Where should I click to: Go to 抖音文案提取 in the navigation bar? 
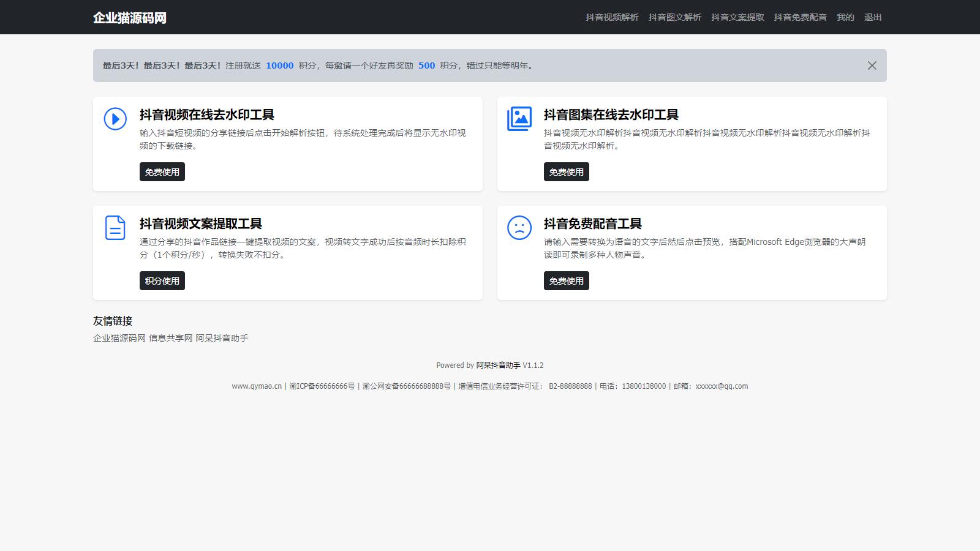point(737,17)
